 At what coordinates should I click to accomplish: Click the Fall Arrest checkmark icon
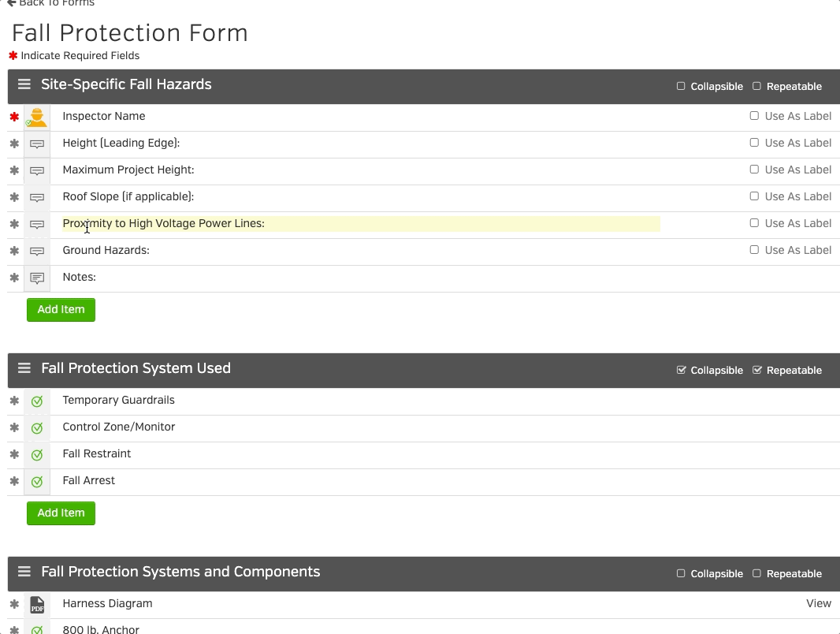(x=37, y=482)
